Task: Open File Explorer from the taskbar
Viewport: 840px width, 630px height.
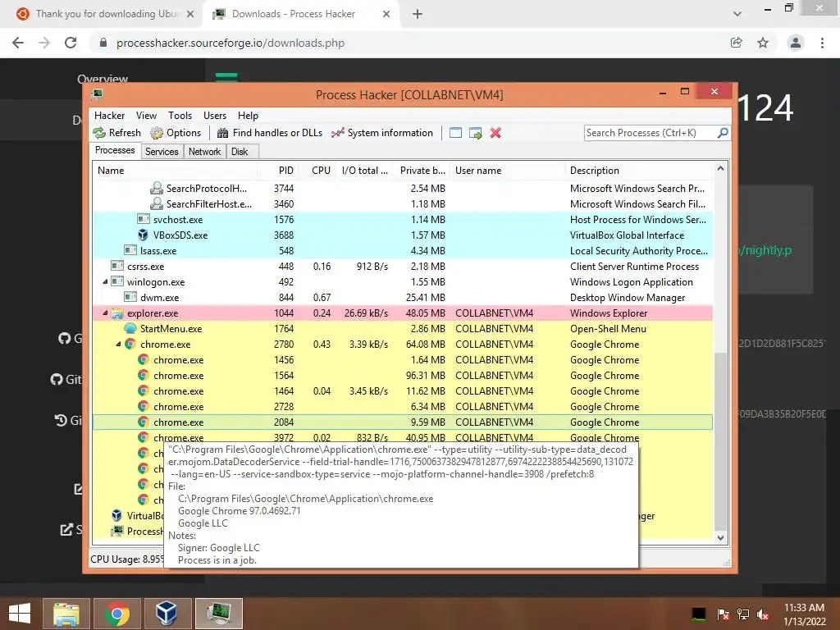Action: coord(66,614)
